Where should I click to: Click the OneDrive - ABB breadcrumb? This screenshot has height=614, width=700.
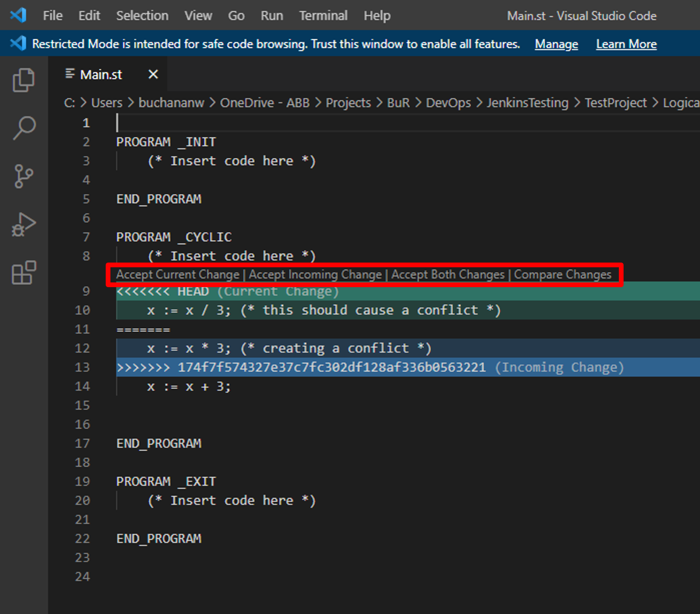(265, 103)
